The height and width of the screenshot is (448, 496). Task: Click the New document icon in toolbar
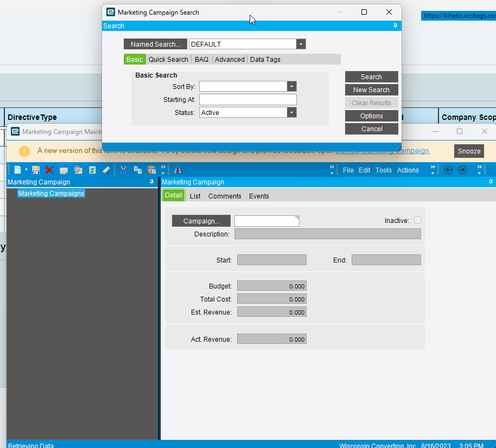pyautogui.click(x=18, y=170)
